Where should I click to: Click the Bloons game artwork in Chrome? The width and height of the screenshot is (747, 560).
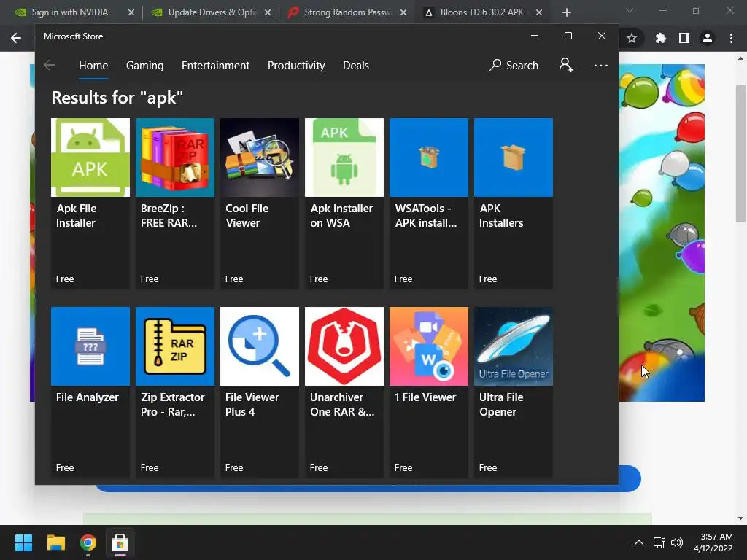661,233
